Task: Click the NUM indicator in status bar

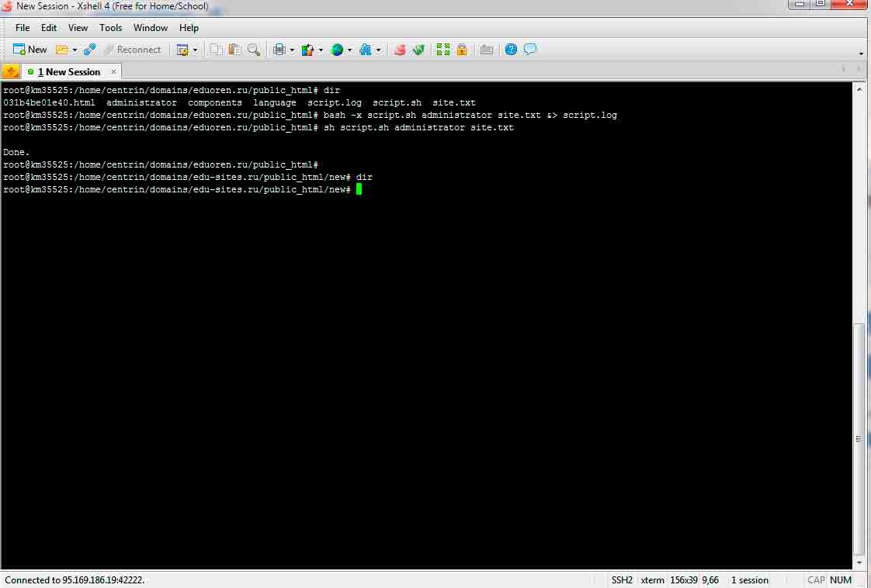Action: 841,579
